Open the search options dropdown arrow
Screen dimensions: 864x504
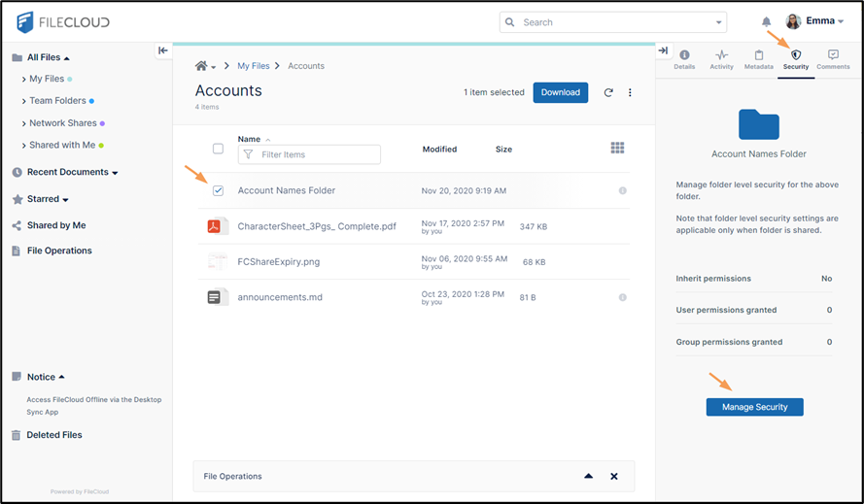click(718, 22)
